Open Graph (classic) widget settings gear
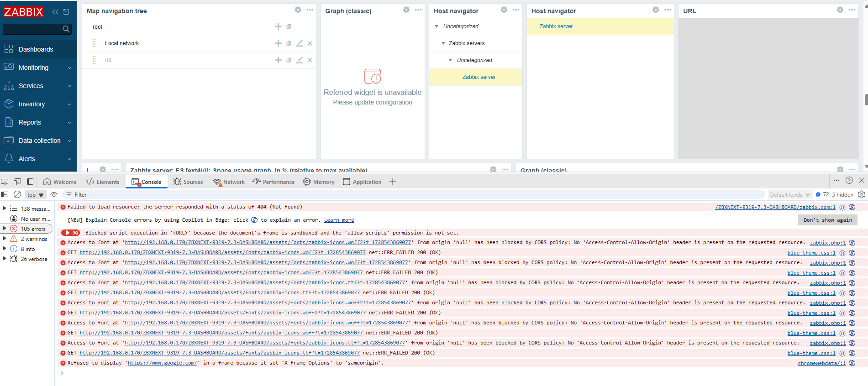The height and width of the screenshot is (386, 868). coord(406,10)
